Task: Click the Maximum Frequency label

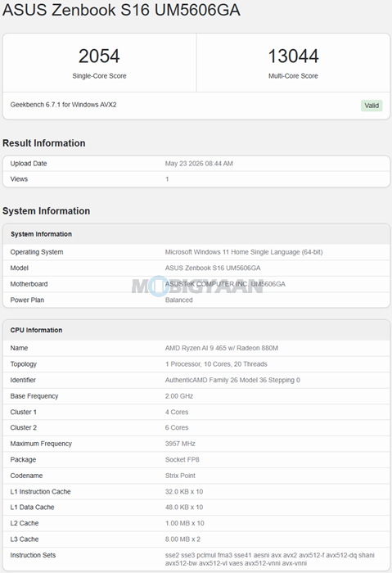Action: (x=41, y=444)
